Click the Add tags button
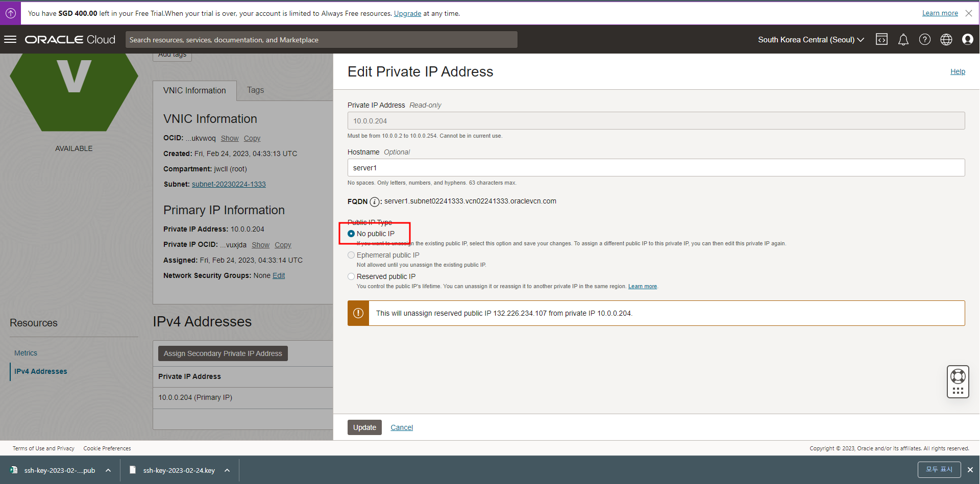The height and width of the screenshot is (484, 980). [172, 55]
